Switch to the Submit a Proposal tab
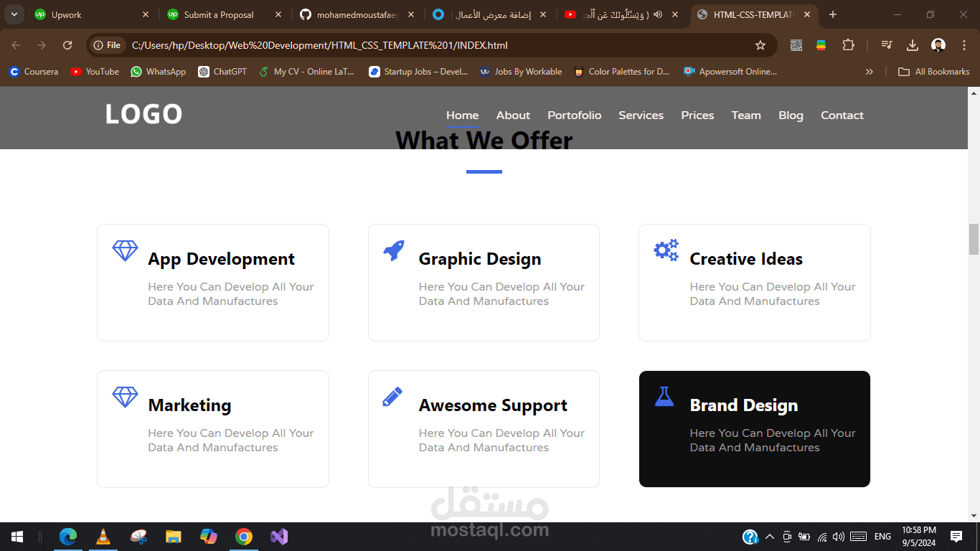The width and height of the screenshot is (980, 551). coord(225,14)
